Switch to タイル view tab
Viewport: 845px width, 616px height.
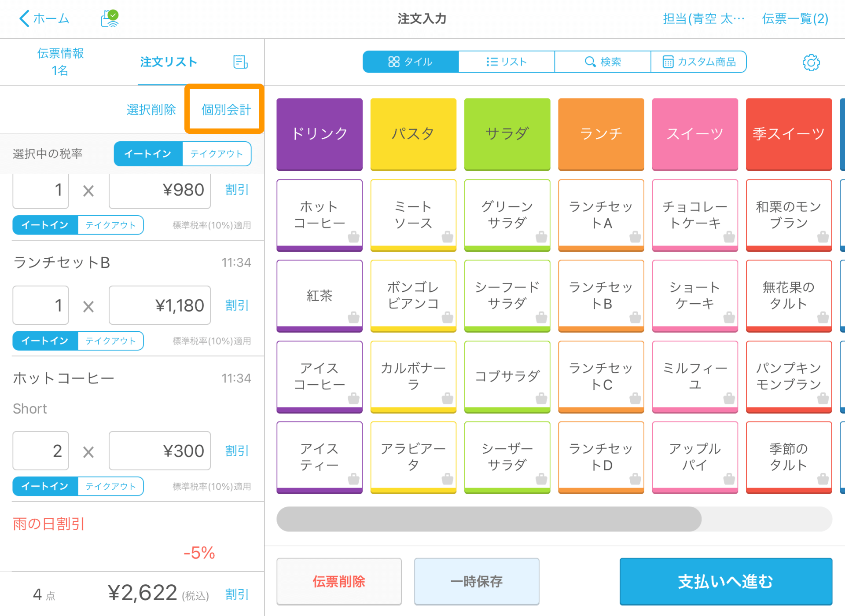click(x=411, y=62)
